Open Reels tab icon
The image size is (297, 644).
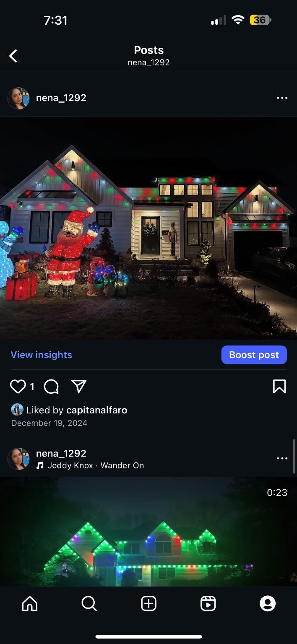pos(208,603)
